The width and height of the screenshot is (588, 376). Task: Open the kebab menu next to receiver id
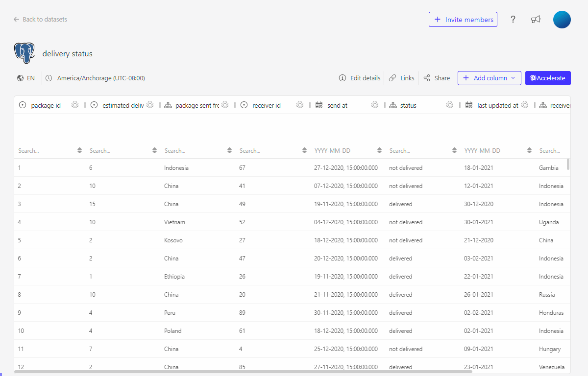(x=309, y=105)
